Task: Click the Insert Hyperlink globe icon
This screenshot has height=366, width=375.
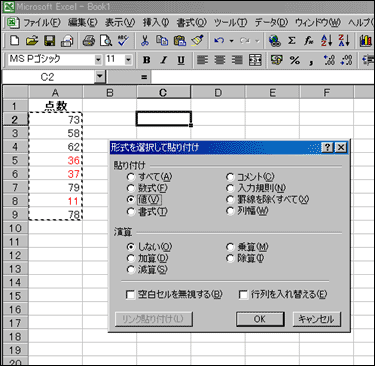Action: coord(275,41)
